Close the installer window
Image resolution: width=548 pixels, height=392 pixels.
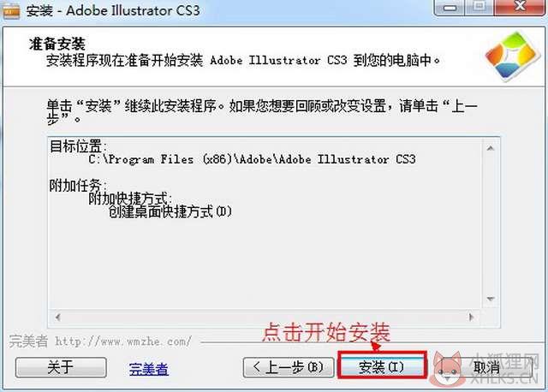(x=520, y=8)
